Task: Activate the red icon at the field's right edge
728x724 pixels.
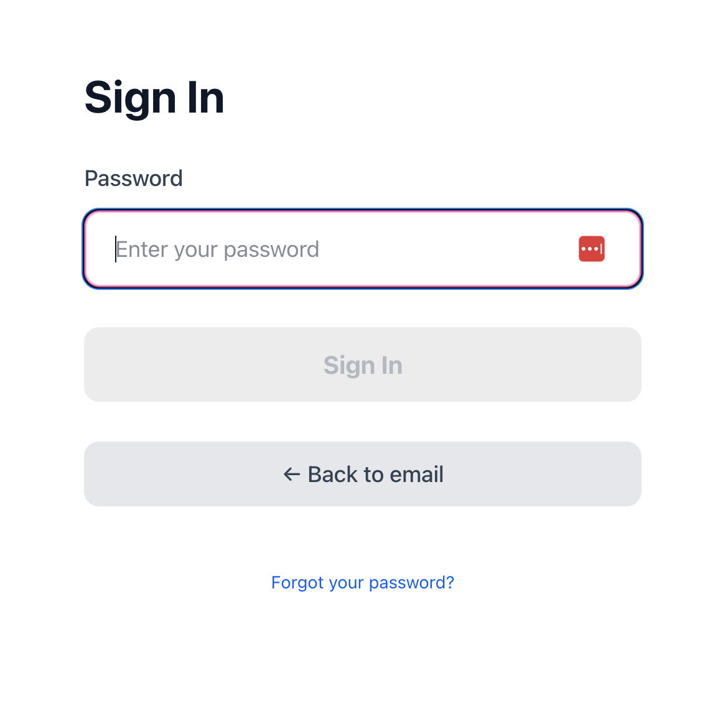Action: [591, 248]
